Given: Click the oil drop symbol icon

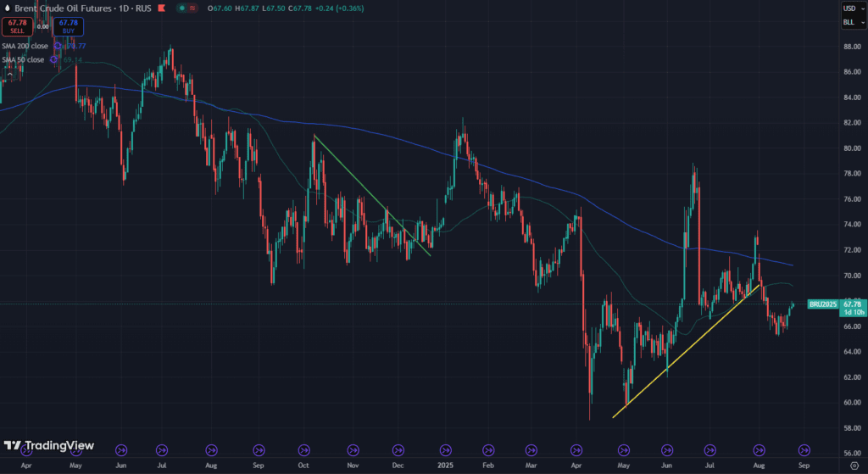Looking at the screenshot, I should (8, 8).
